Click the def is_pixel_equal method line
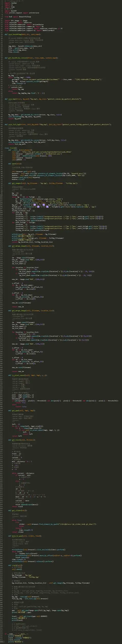 pos(27,375)
